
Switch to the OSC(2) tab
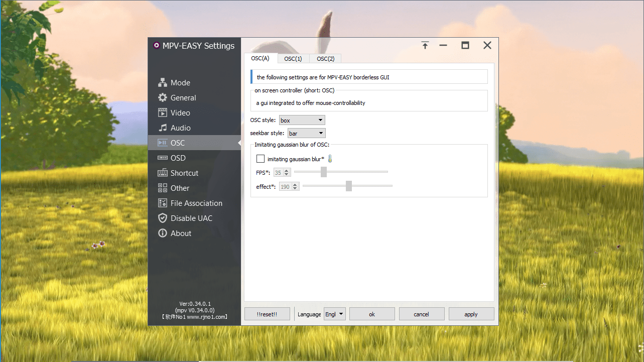(326, 59)
